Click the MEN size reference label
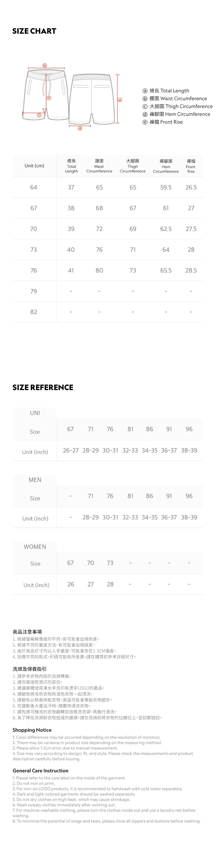This screenshot has height=868, width=216. [35, 480]
